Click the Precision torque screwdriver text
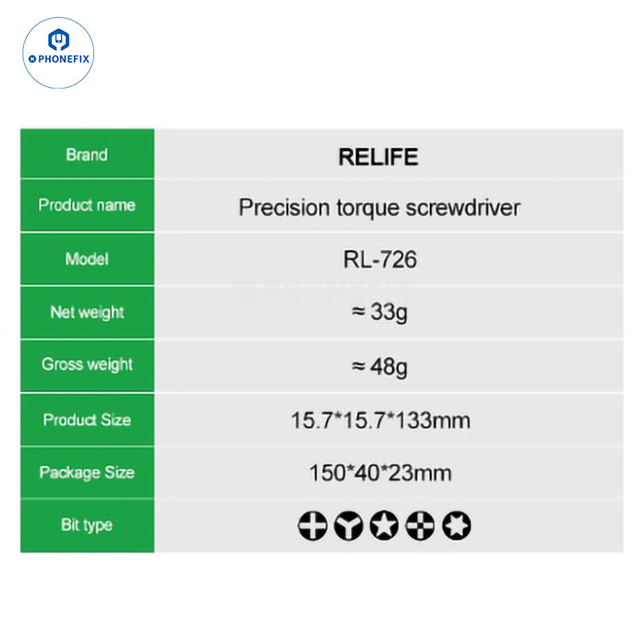Viewport: 644px width, 644px height. pos(379,208)
